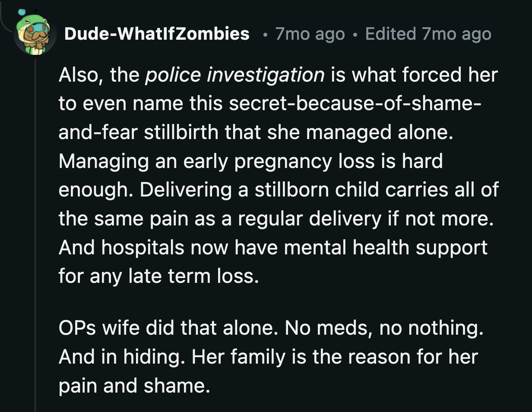Click the "and-fear stillbirth" phrase
This screenshot has height=412, width=532.
tap(138, 133)
